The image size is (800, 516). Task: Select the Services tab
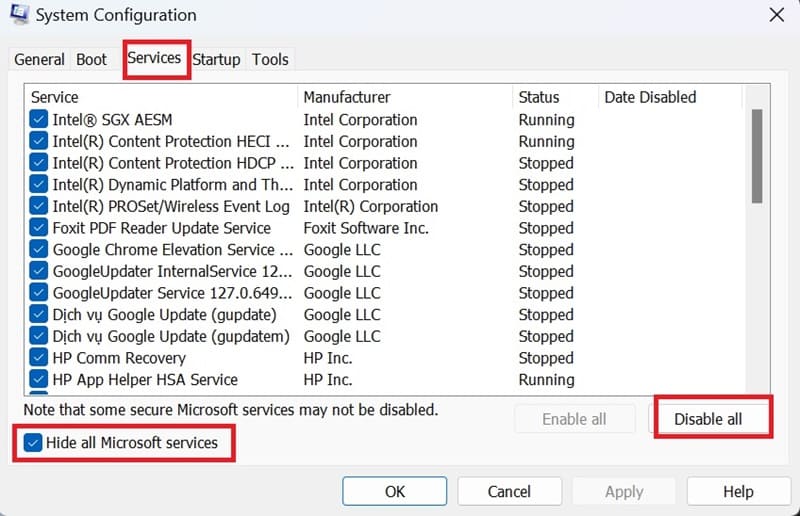click(154, 58)
